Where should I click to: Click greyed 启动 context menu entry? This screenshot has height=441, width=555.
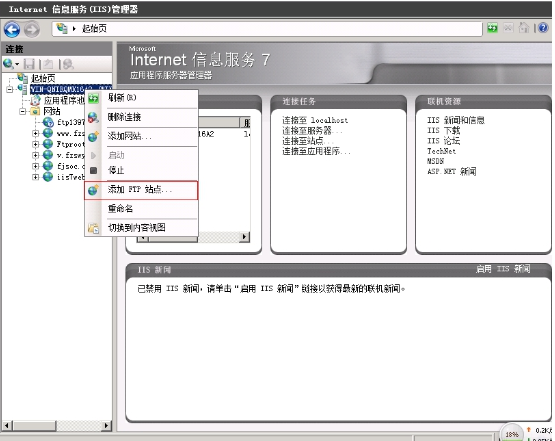pos(141,155)
